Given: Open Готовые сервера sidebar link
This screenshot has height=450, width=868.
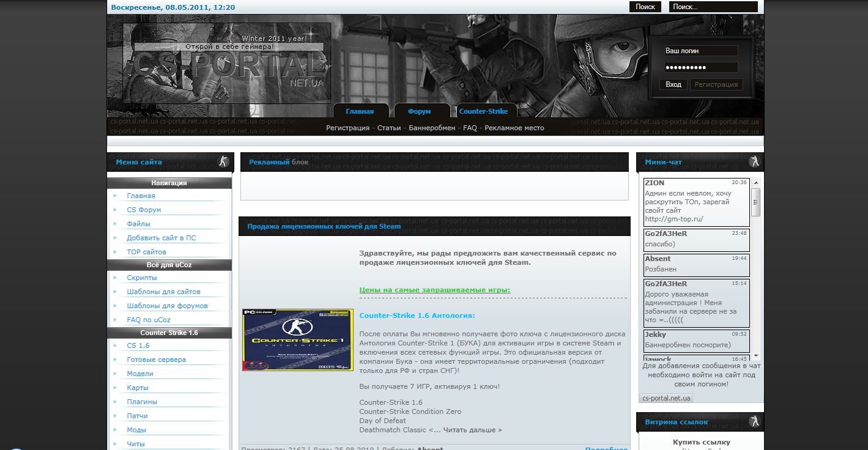Looking at the screenshot, I should (156, 360).
